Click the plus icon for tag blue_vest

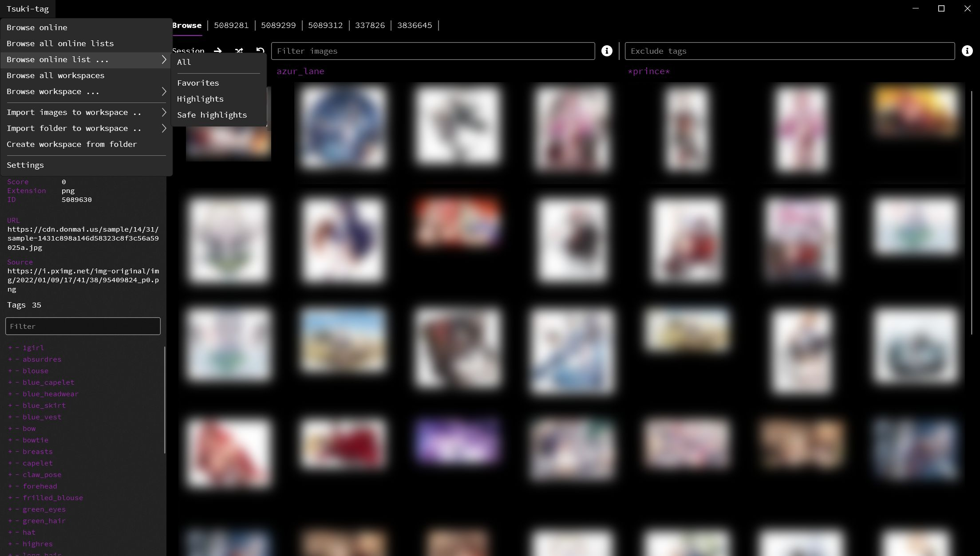(10, 417)
